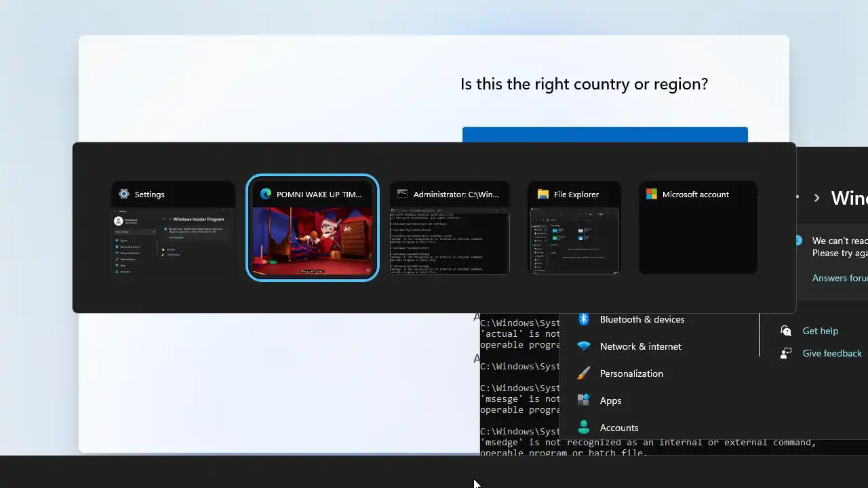The height and width of the screenshot is (488, 868).
Task: Open the Answers forum link
Action: point(840,278)
